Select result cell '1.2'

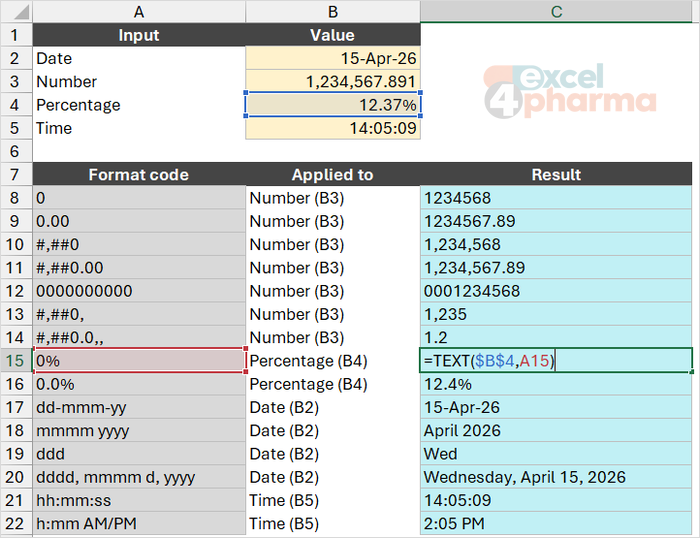point(556,338)
